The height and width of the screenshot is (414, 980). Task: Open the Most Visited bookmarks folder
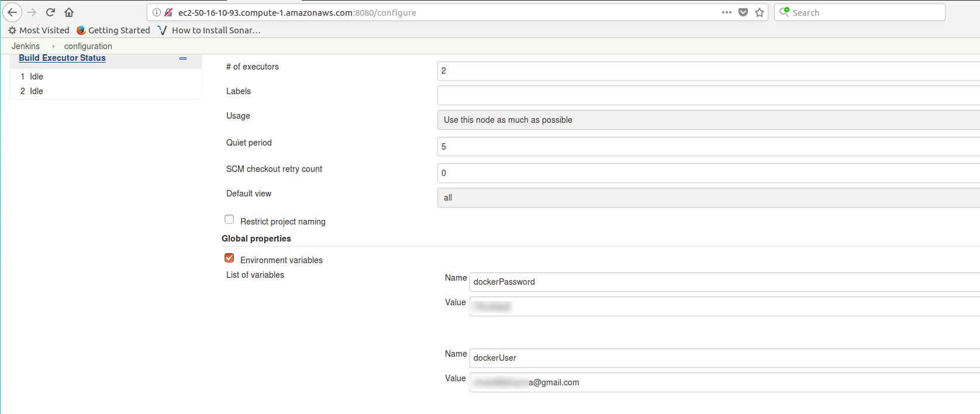pyautogui.click(x=39, y=30)
